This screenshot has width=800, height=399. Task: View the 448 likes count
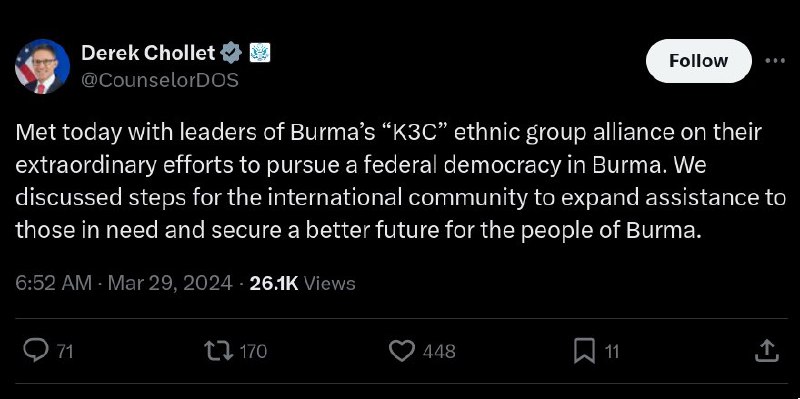pyautogui.click(x=439, y=352)
